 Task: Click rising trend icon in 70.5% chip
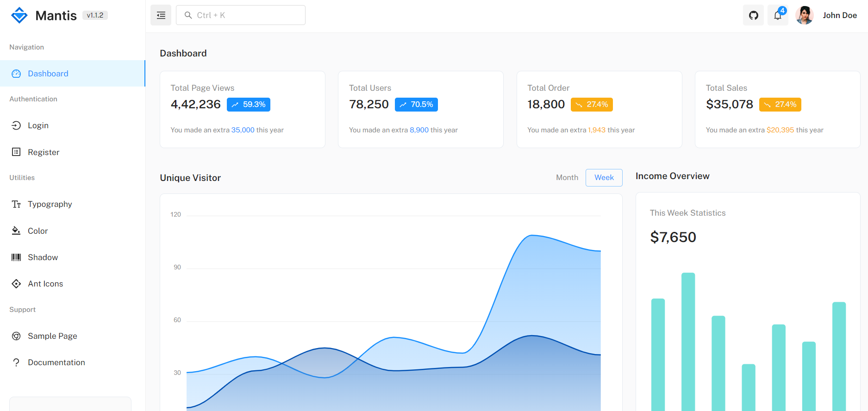tap(403, 105)
